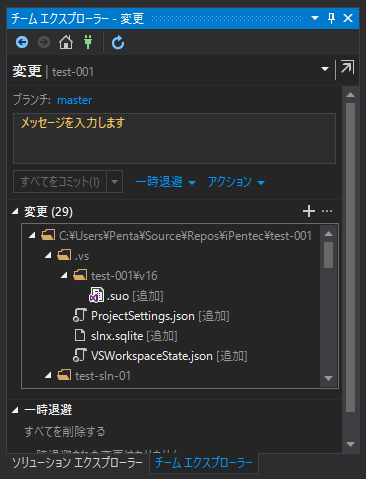The height and width of the screenshot is (479, 366).
Task: Open more options ellipsis in changes header
Action: click(327, 211)
